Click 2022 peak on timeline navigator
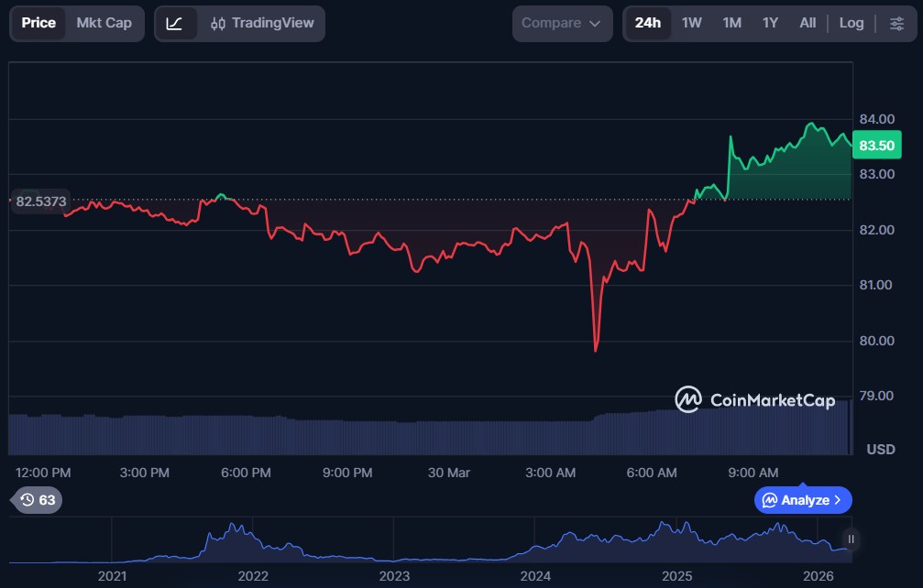 [237, 528]
